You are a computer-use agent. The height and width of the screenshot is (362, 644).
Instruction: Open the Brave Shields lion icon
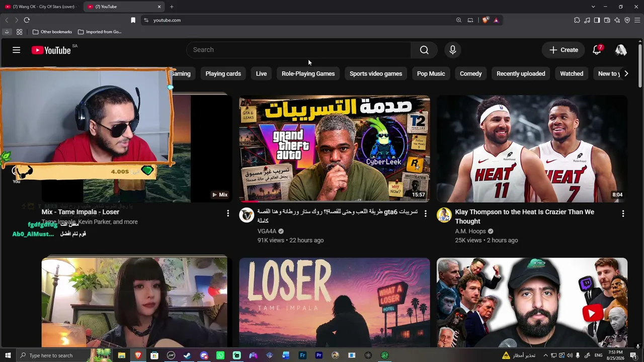[485, 20]
